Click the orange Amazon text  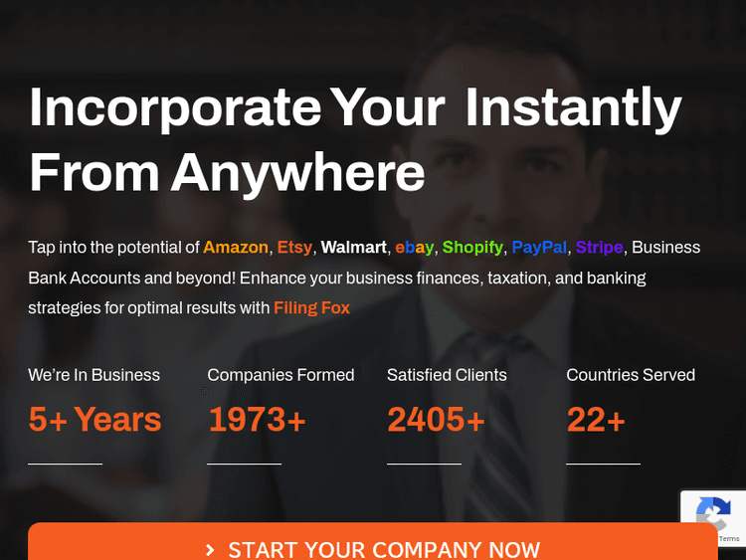[x=236, y=247]
